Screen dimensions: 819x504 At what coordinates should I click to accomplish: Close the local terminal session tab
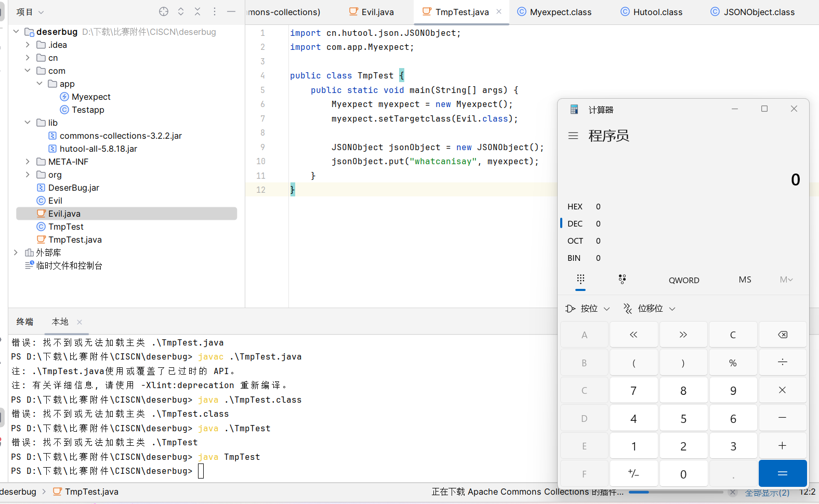click(x=80, y=322)
